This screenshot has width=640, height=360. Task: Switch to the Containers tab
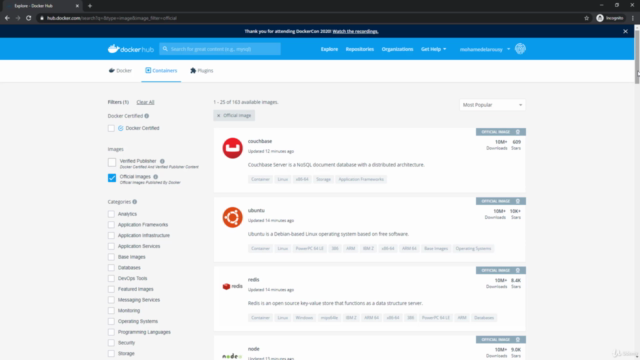[161, 71]
